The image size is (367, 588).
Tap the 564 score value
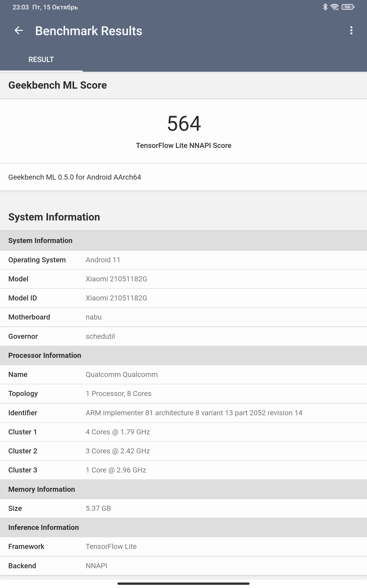pyautogui.click(x=184, y=123)
